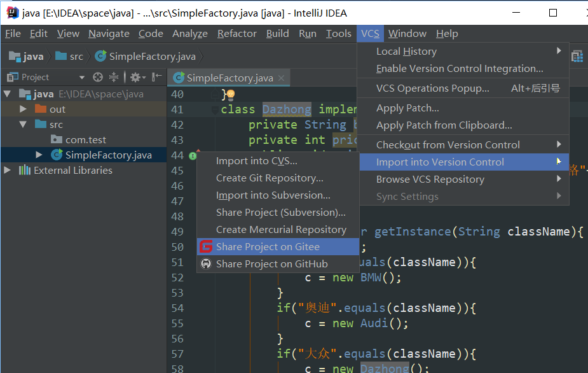Screen dimensions: 588x373
Task: Hide the Project tool window
Action: 157,77
